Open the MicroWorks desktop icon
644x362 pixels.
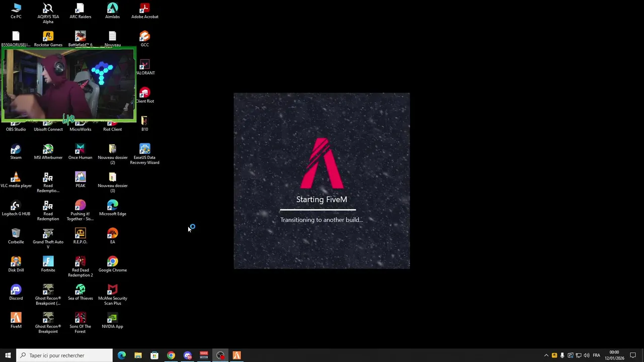coord(80,126)
